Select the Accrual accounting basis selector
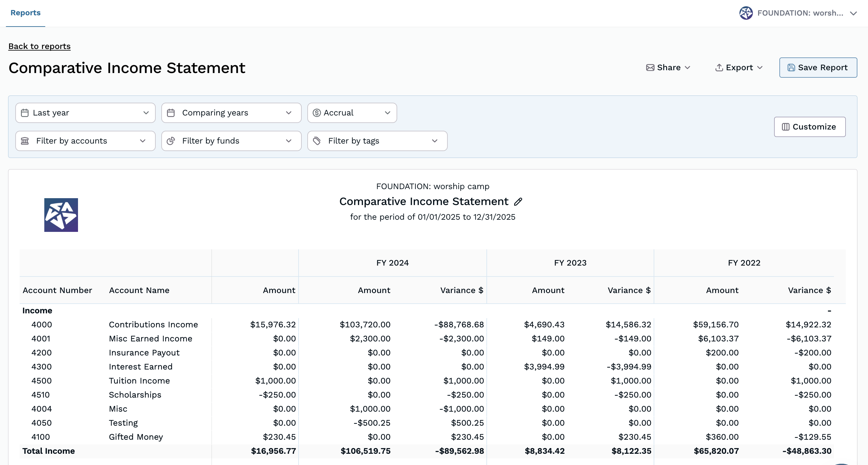868x465 pixels. [352, 113]
